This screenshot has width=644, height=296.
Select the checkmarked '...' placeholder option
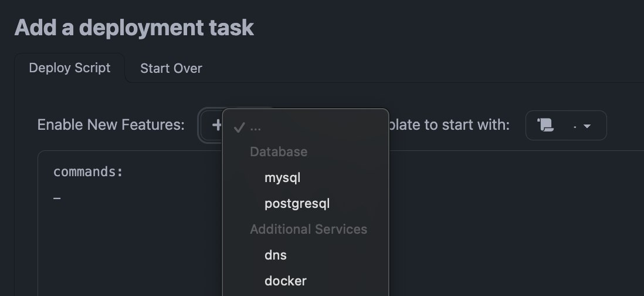[256, 127]
